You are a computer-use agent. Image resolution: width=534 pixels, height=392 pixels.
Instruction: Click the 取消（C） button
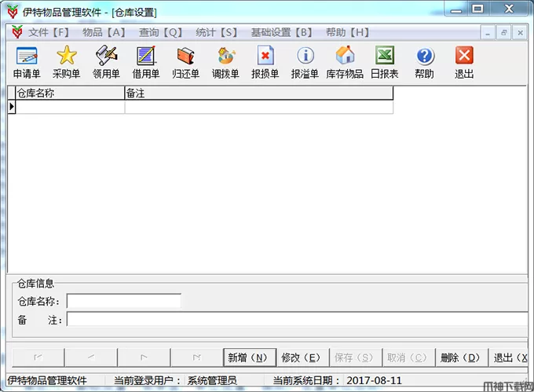(x=408, y=357)
